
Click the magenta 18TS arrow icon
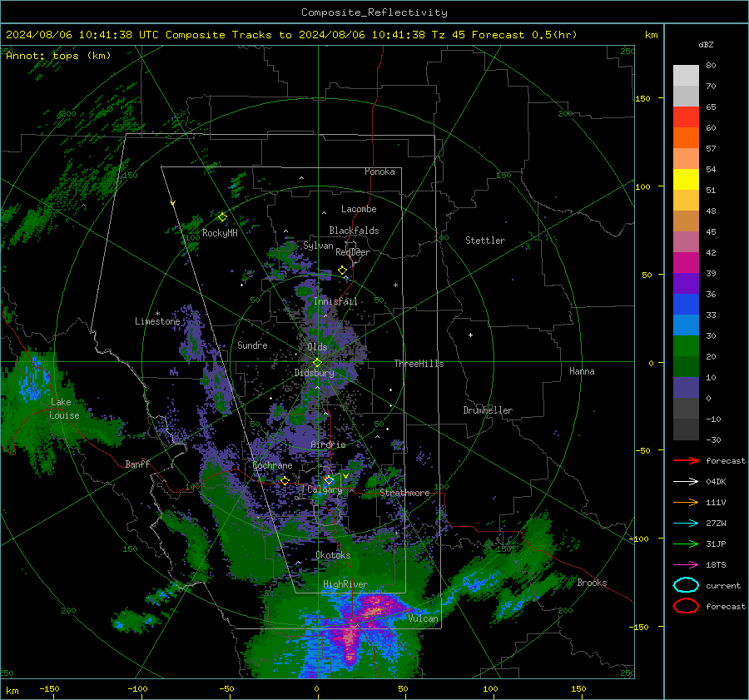[686, 565]
